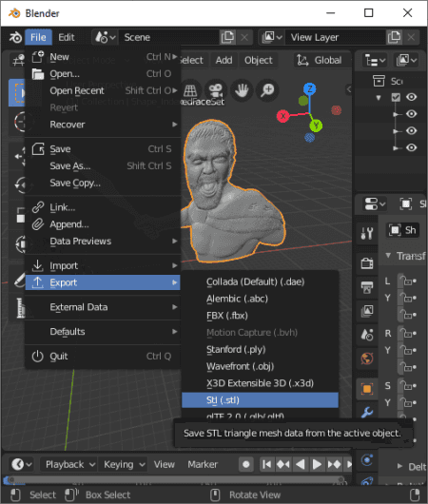Expand Data Previews submenu
This screenshot has height=504, width=428.
[103, 242]
